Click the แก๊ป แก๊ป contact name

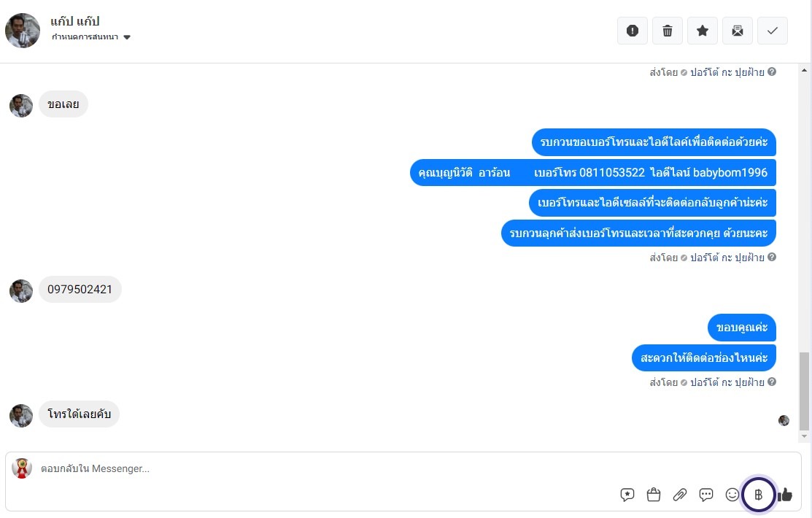[x=75, y=21]
